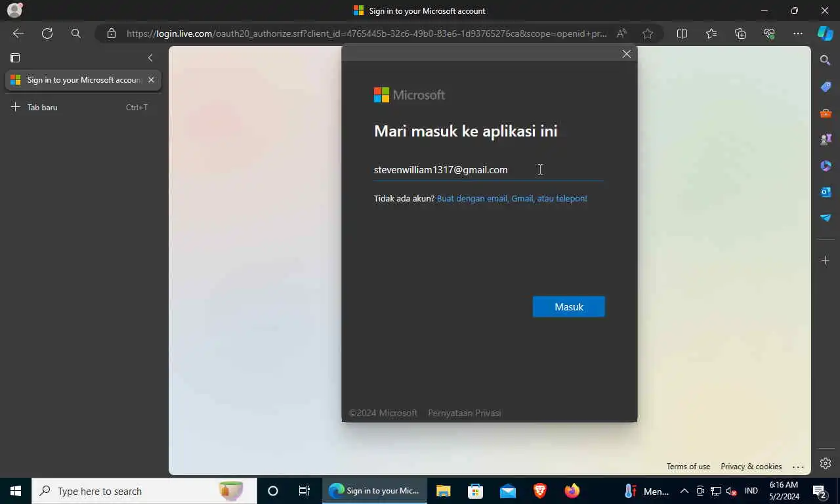Customize sidebar with the plus icon
Image resolution: width=840 pixels, height=504 pixels.
coord(826,261)
